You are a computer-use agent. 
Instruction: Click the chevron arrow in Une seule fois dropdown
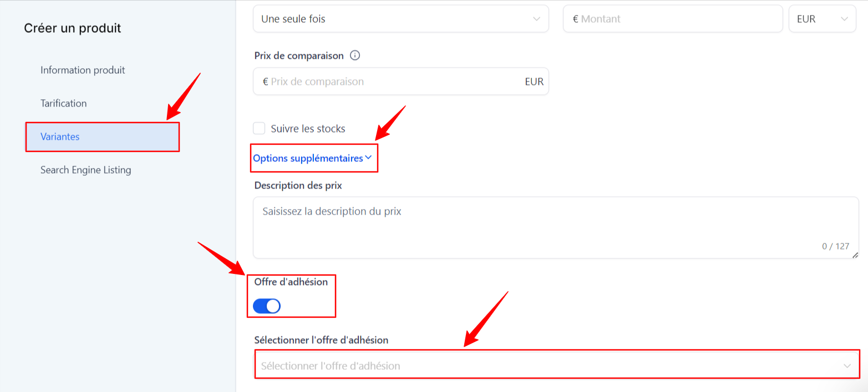click(x=536, y=19)
